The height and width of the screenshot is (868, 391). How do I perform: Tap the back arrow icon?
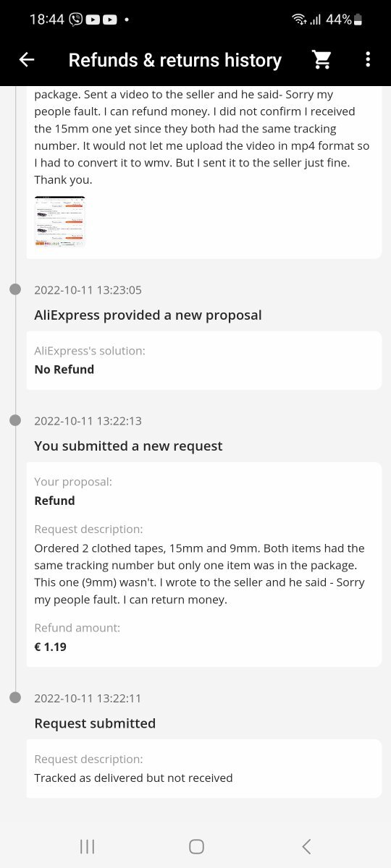click(27, 60)
